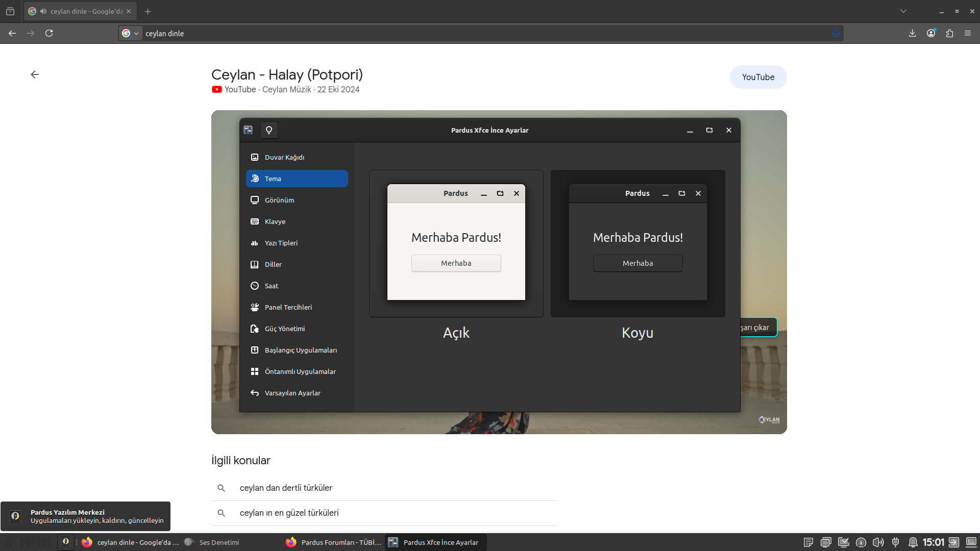Expand the search engine dropdown in address bar
The image size is (980, 551).
(130, 33)
